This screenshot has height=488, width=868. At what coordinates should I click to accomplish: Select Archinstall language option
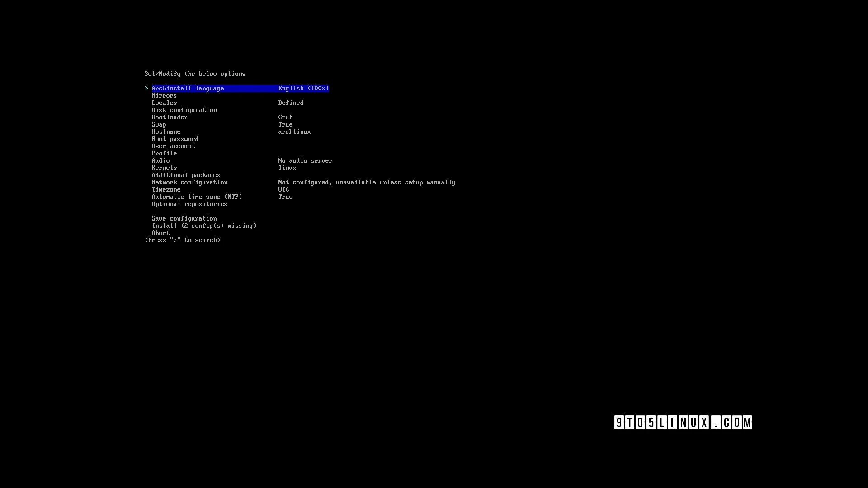187,88
